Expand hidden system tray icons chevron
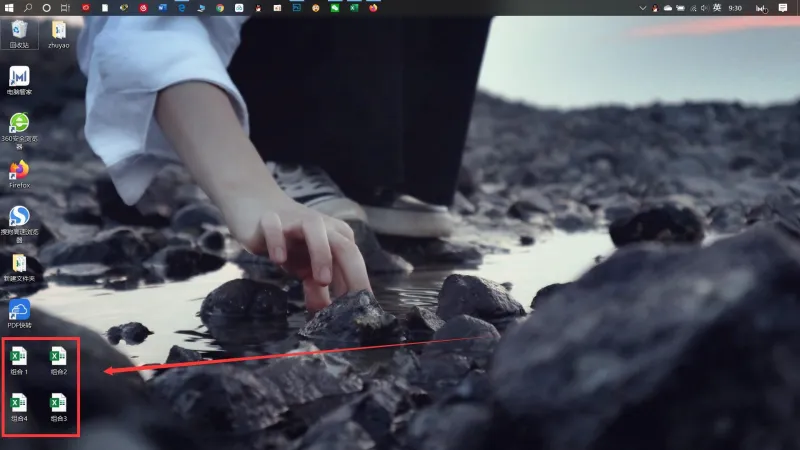800x450 pixels. click(x=642, y=8)
